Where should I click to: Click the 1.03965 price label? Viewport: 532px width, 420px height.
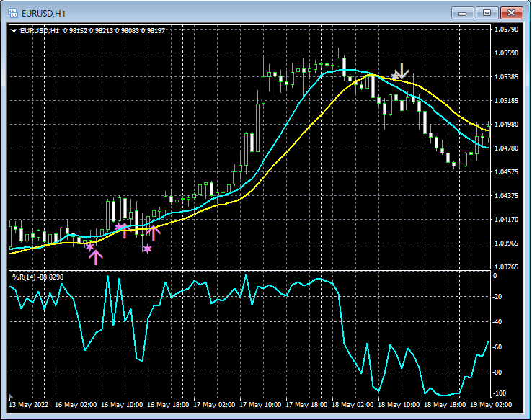click(507, 243)
